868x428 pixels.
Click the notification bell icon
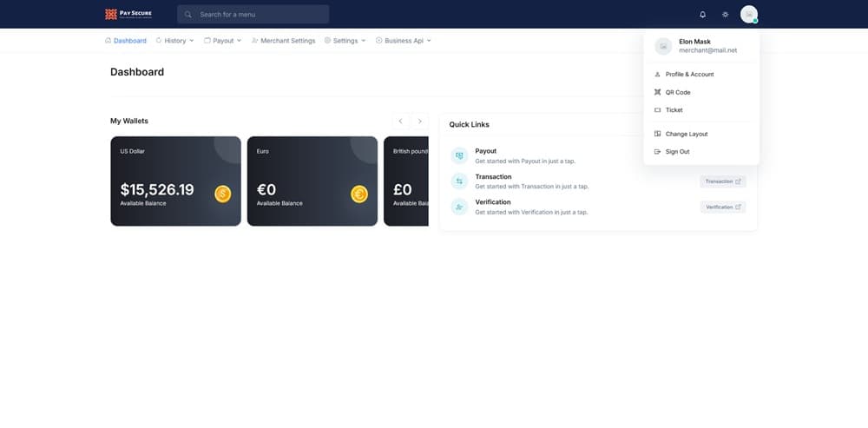click(x=702, y=15)
